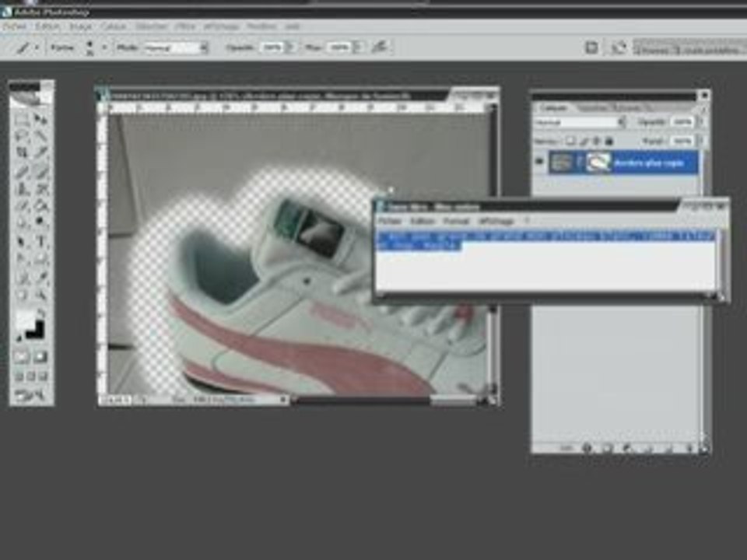This screenshot has height=560, width=747.
Task: Open the Forme brush picker dropdown
Action: (x=104, y=47)
